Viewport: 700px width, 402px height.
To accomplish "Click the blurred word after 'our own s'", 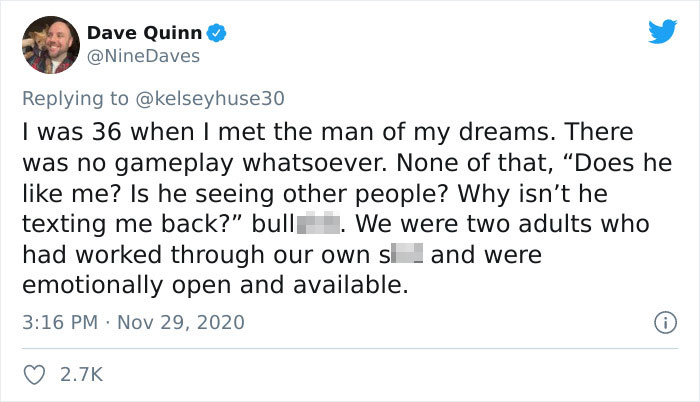I will point(413,254).
